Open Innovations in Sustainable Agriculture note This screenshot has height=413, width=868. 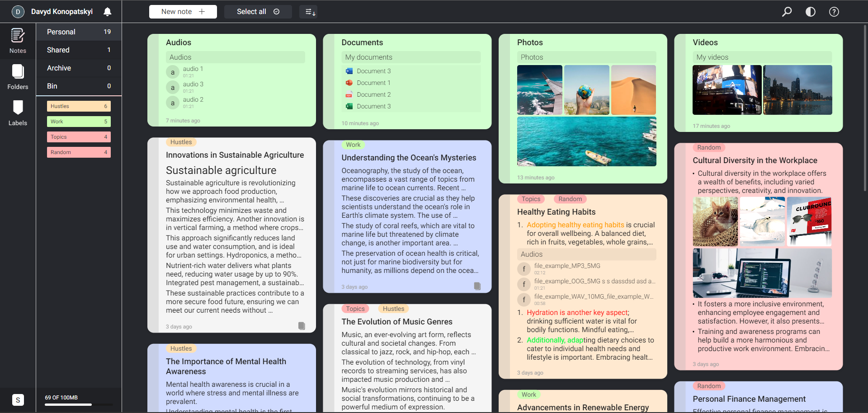[235, 155]
